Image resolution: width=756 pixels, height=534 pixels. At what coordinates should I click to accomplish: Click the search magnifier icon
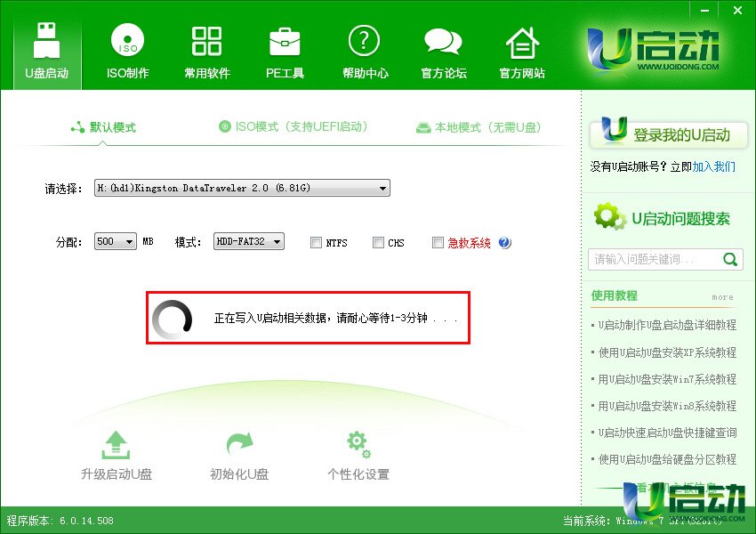click(x=730, y=260)
